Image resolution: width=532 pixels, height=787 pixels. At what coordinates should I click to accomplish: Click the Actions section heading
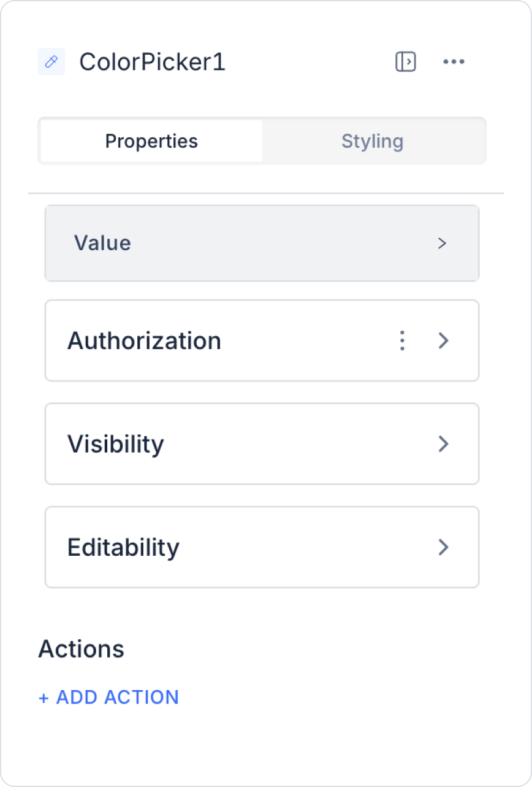(x=82, y=648)
